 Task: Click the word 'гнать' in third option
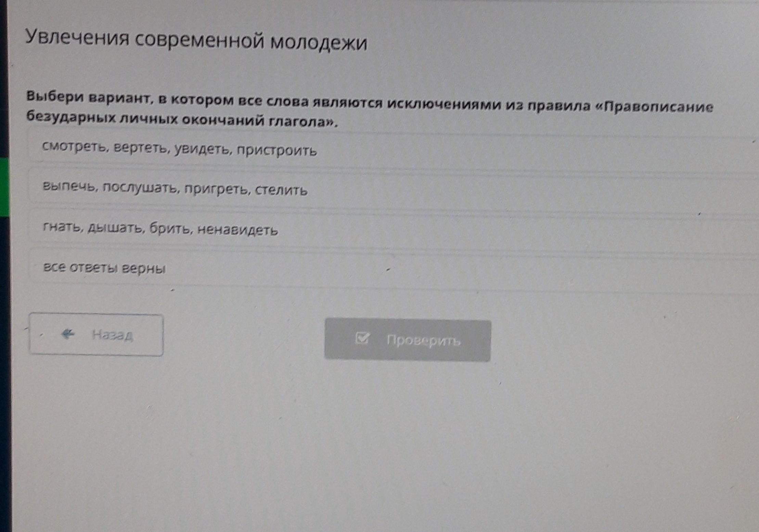coord(62,226)
